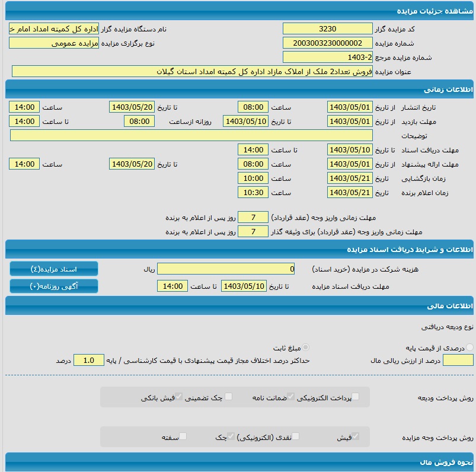Viewport: 476px width, 472px height.
Task: Toggle the پرداخت الکترونیکی checkbox
Action: (355, 396)
